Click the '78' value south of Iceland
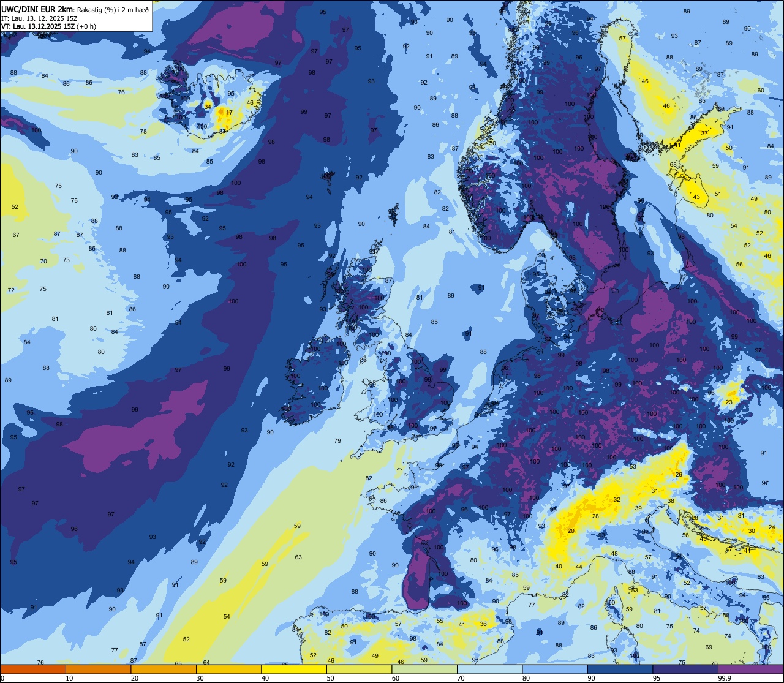784x683 pixels. [143, 132]
